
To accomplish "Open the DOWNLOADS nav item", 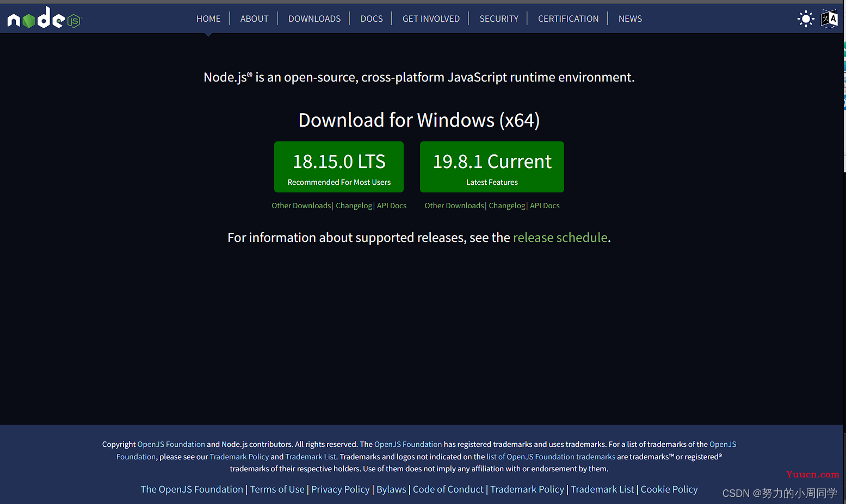I will click(314, 18).
